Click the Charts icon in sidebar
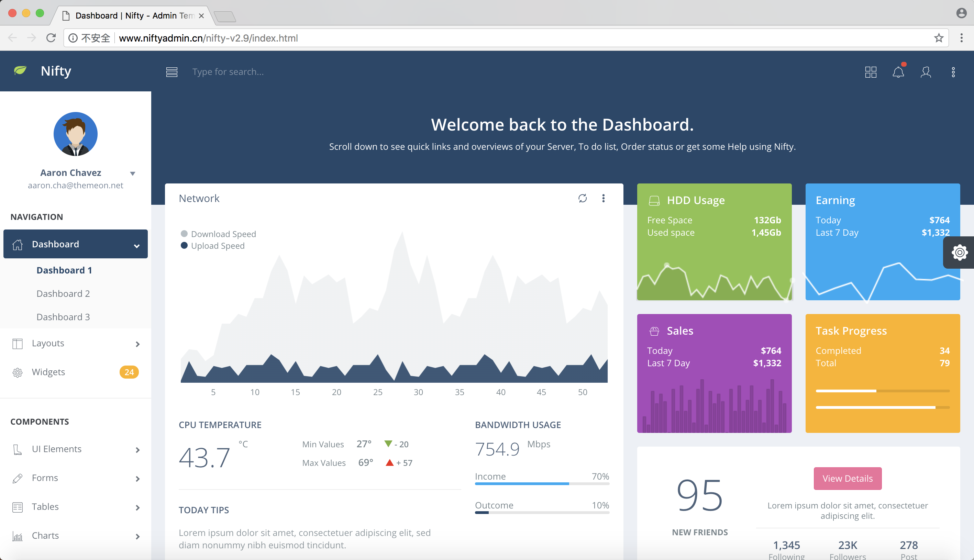The width and height of the screenshot is (974, 560). (18, 535)
